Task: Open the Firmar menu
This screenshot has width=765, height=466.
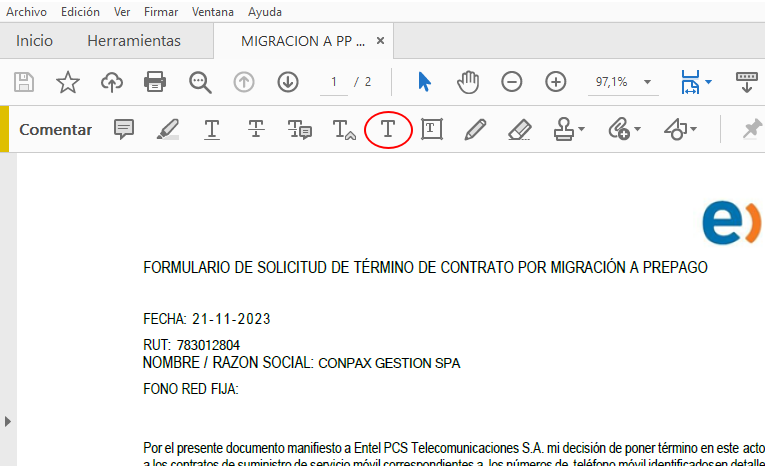Action: pos(161,12)
